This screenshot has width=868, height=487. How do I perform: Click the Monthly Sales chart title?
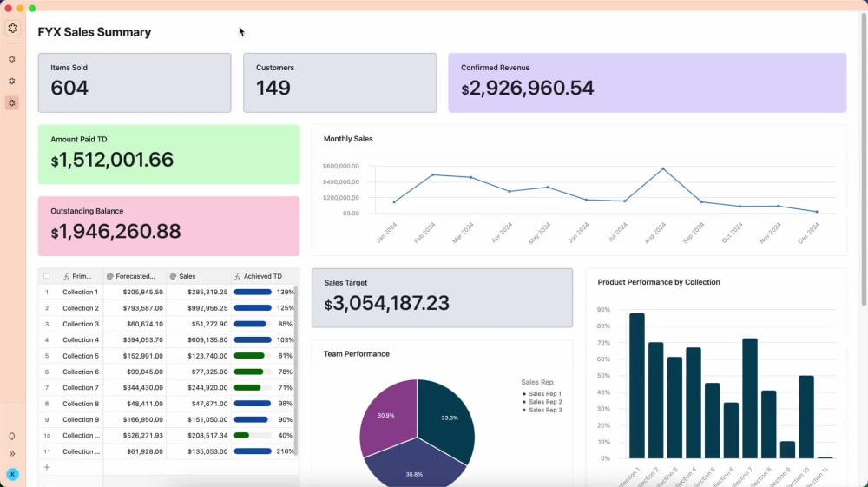point(348,139)
